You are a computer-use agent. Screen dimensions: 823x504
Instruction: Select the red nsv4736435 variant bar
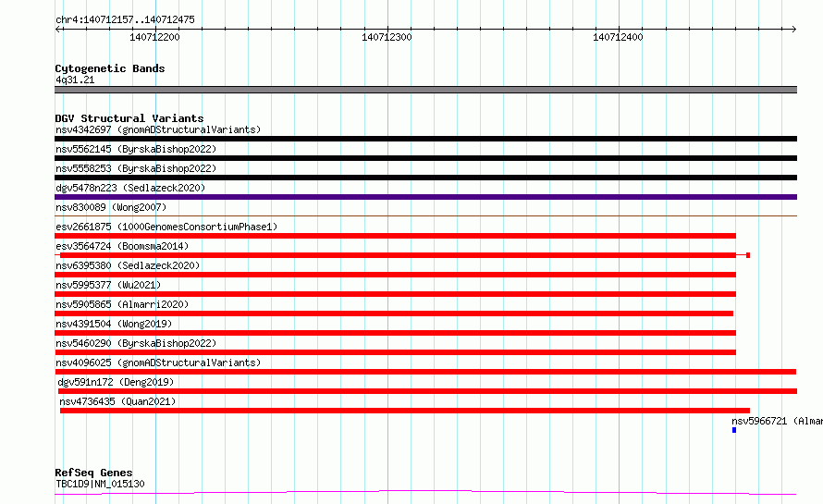tap(405, 411)
